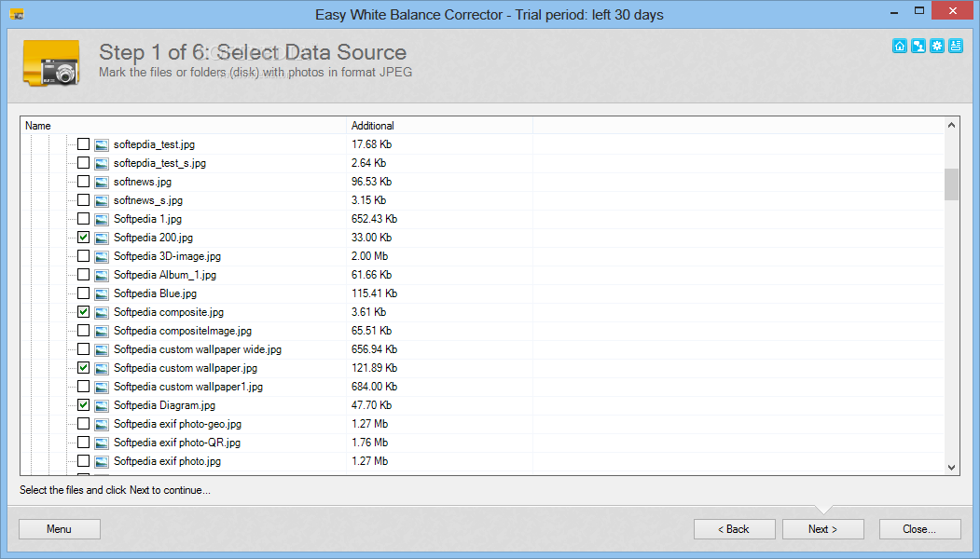Select the softepdia_test_s.jpg file name
The width and height of the screenshot is (980, 559).
[x=160, y=163]
